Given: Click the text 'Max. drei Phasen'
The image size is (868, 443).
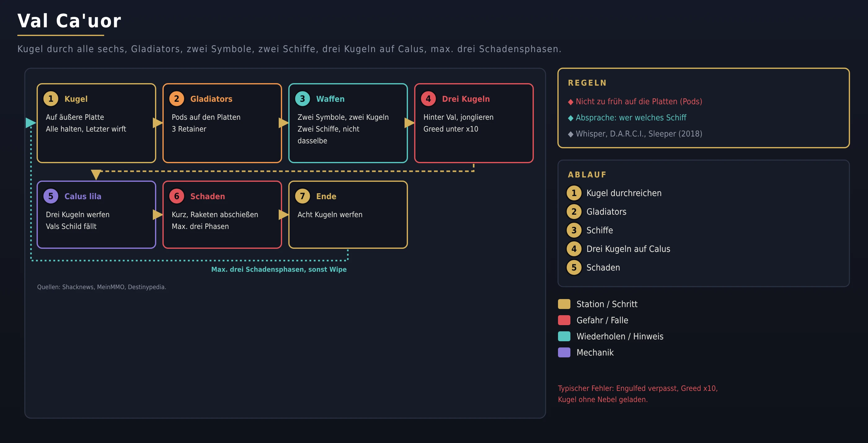Looking at the screenshot, I should (200, 226).
